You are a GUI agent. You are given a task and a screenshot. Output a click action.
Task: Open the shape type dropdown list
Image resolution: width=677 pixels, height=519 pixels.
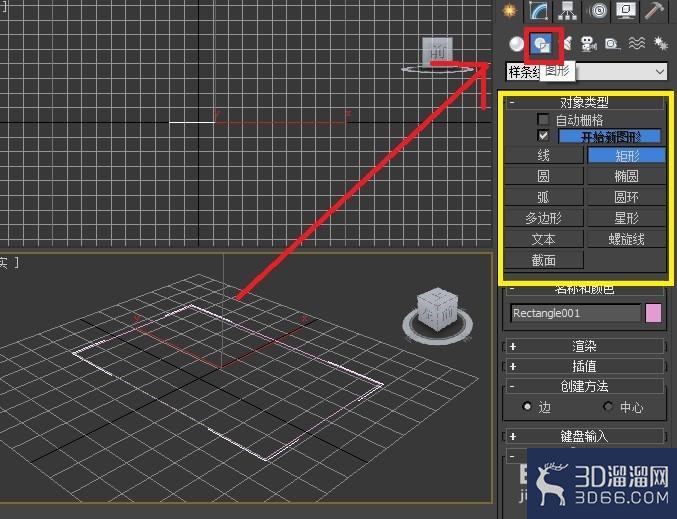tap(586, 72)
